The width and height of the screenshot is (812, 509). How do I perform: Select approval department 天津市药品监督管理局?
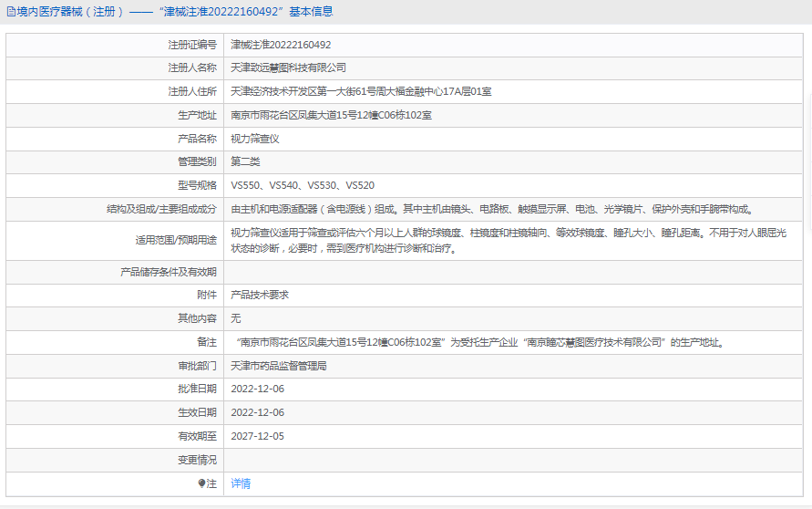279,366
